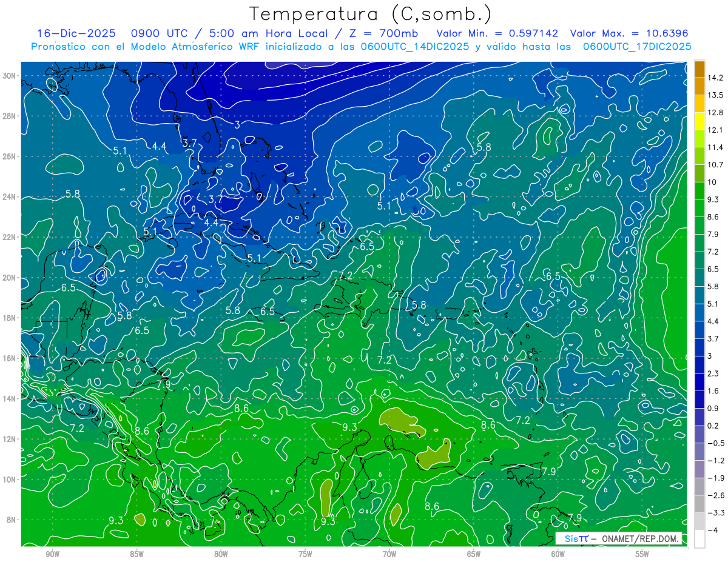Viewport: 728px width, 562px height.
Task: Click the 11.4 colorbar scale label
Action: pyautogui.click(x=715, y=147)
